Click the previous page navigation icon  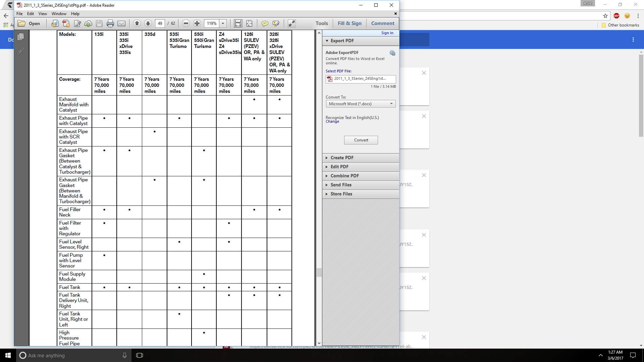point(137,23)
